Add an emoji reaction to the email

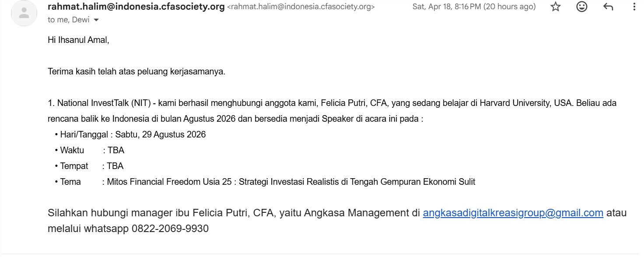pos(582,7)
